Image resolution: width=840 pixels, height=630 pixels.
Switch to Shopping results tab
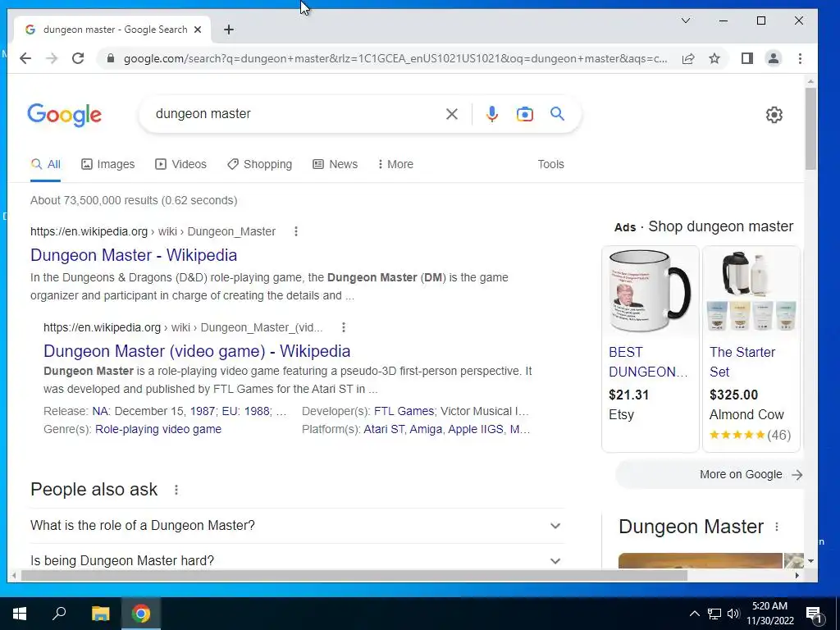click(x=259, y=164)
